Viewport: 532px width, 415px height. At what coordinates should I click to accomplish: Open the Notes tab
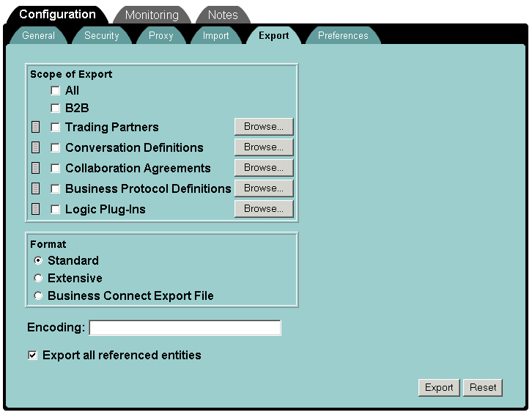pos(223,15)
